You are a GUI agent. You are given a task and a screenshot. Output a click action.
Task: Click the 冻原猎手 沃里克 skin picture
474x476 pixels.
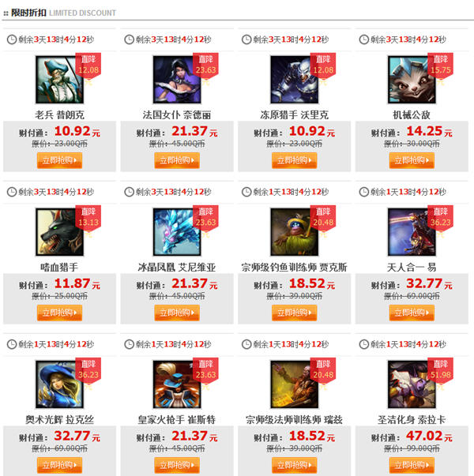(295, 80)
